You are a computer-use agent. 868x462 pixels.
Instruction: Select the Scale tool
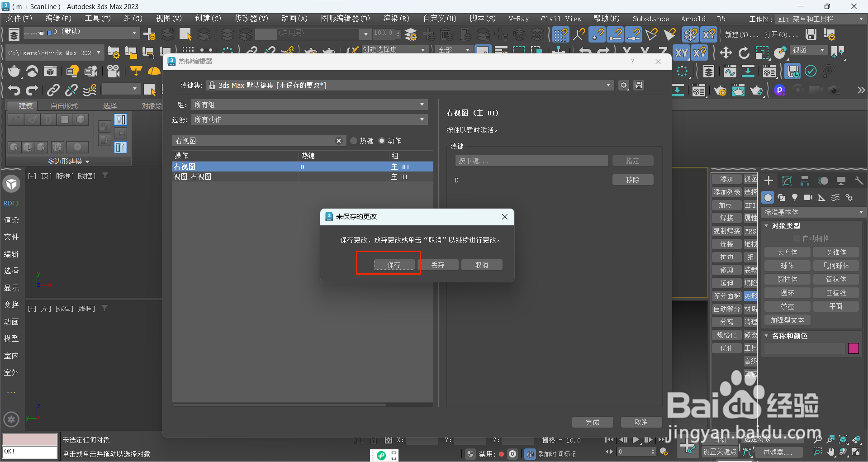tap(762, 52)
